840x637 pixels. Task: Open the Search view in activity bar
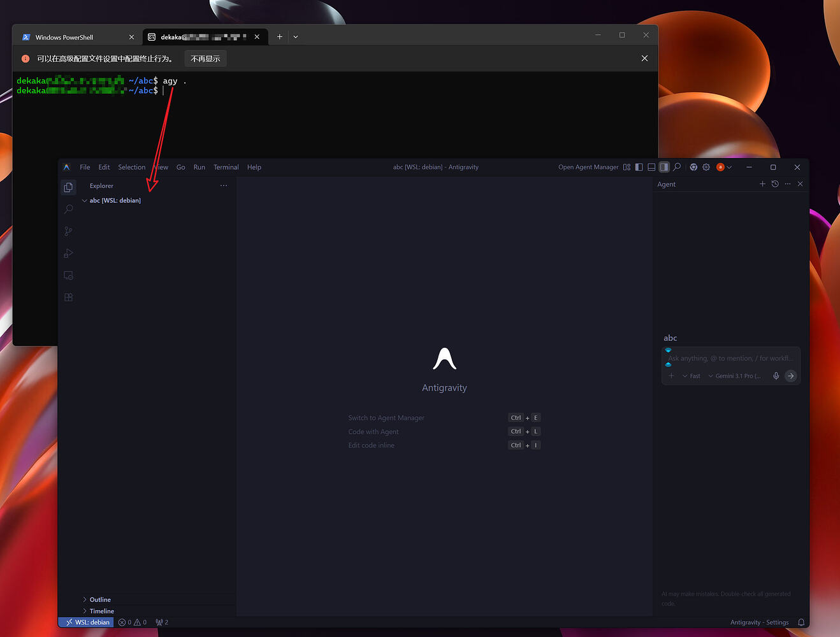(x=69, y=209)
